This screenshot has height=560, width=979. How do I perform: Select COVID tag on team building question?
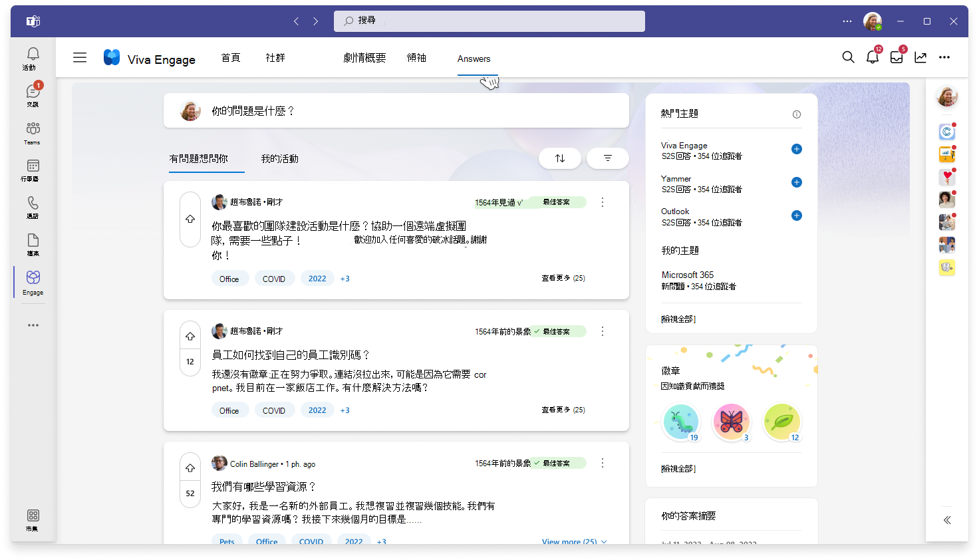coord(273,279)
